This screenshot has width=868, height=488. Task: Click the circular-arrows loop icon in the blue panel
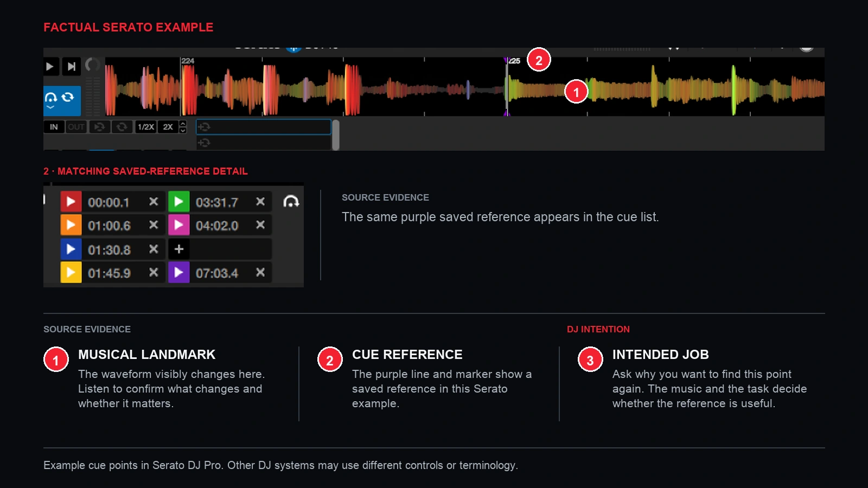pyautogui.click(x=68, y=97)
